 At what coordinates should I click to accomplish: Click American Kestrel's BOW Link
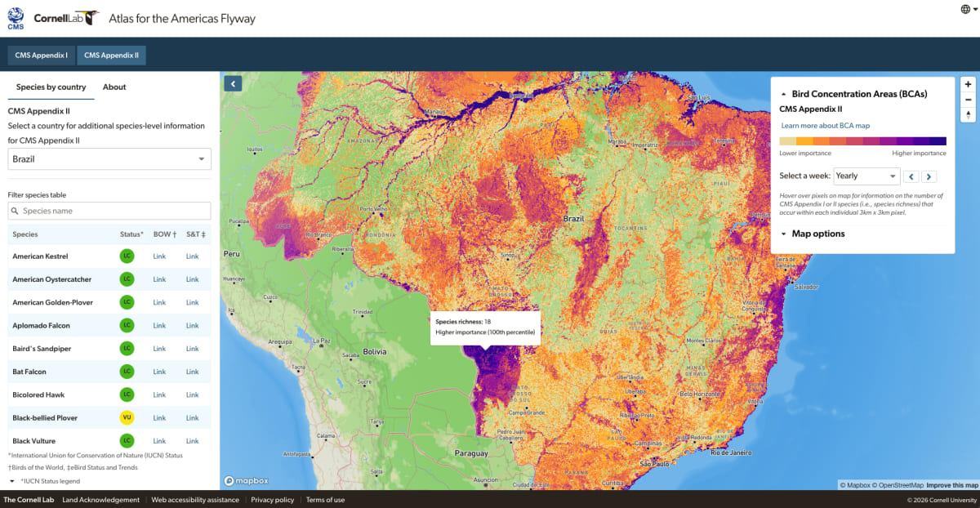[159, 256]
